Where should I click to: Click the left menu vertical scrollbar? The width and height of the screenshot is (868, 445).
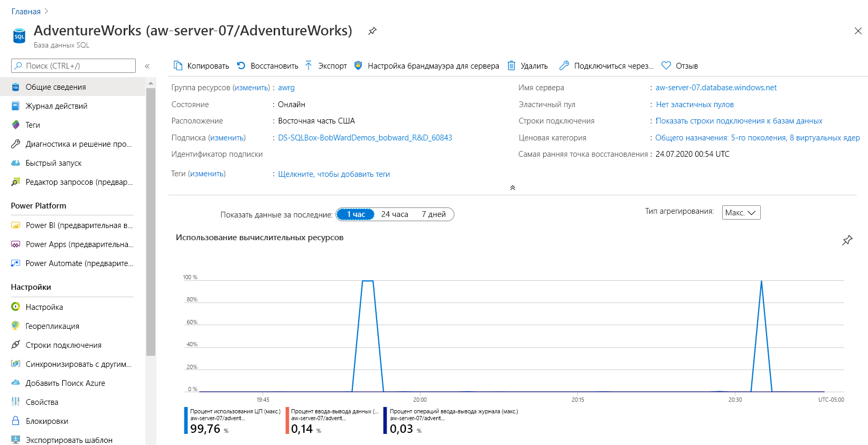coord(151,222)
